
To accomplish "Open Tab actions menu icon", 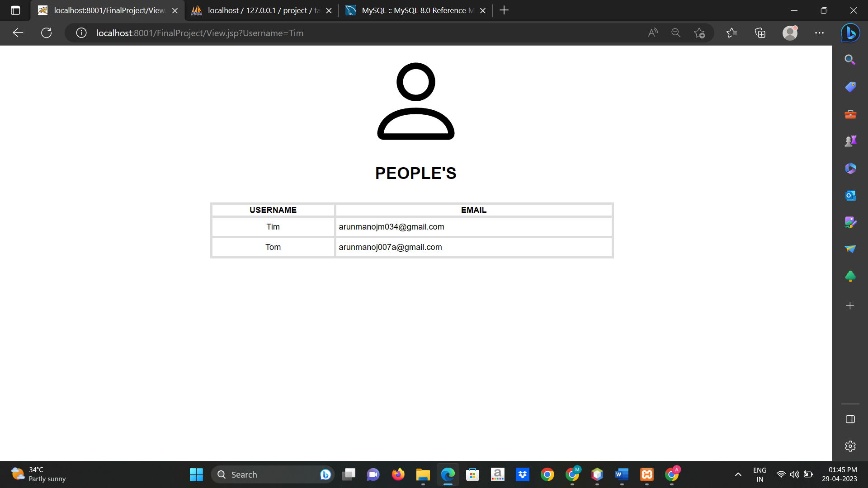I will click(x=15, y=10).
